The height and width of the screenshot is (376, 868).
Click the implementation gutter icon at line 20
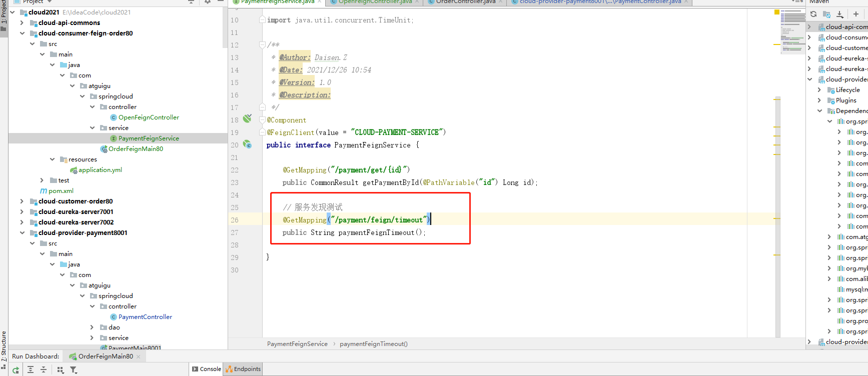(x=247, y=144)
